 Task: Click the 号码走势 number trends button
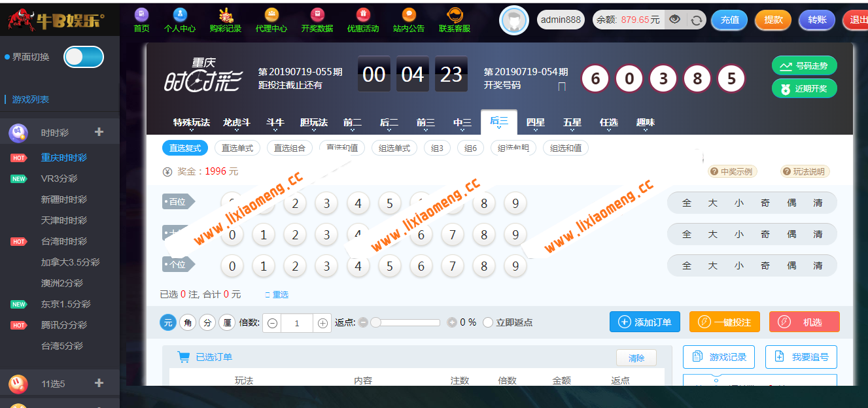803,66
